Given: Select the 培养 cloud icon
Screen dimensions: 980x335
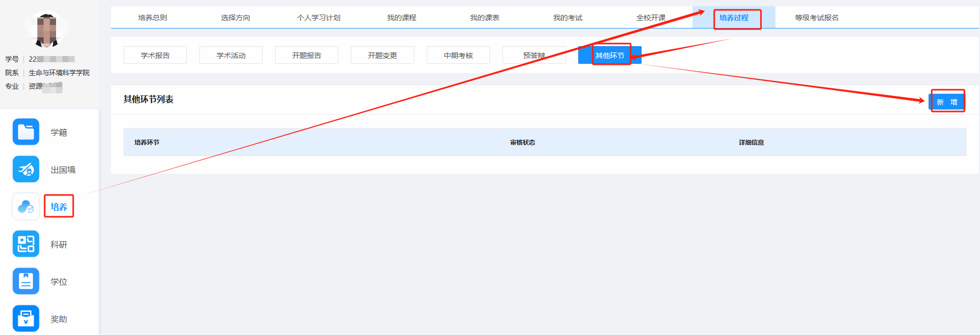Looking at the screenshot, I should [26, 207].
